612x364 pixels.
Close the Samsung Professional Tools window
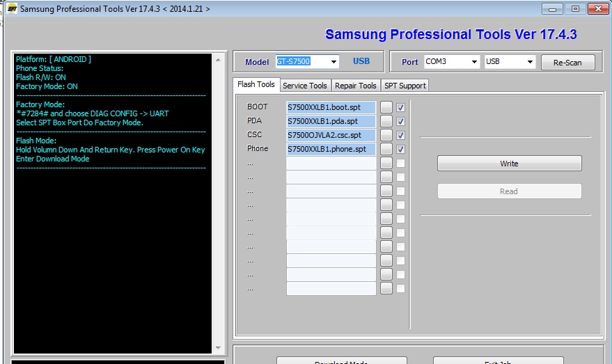click(598, 8)
